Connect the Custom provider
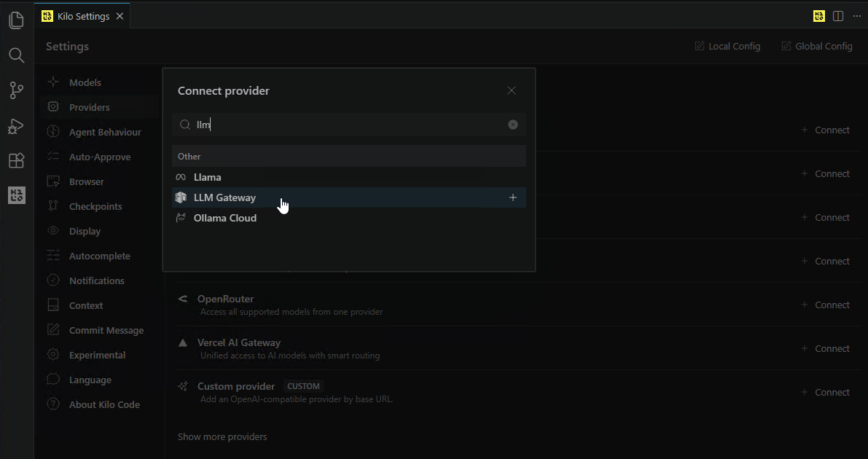Viewport: 868px width, 459px height. [826, 393]
